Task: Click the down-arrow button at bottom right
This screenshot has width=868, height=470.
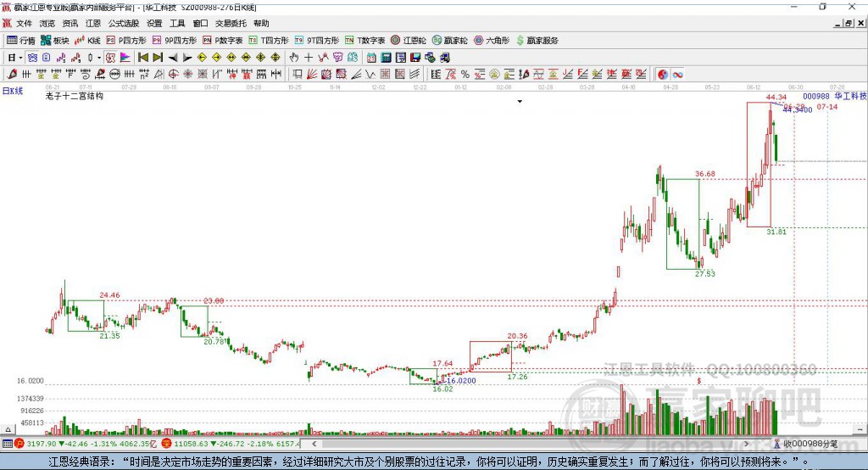Action: 860,429
